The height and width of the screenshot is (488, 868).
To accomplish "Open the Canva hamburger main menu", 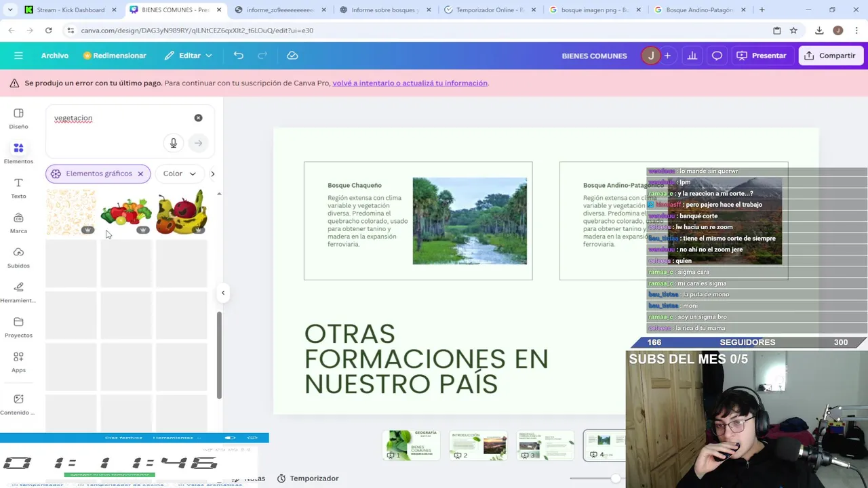I will [x=18, y=56].
